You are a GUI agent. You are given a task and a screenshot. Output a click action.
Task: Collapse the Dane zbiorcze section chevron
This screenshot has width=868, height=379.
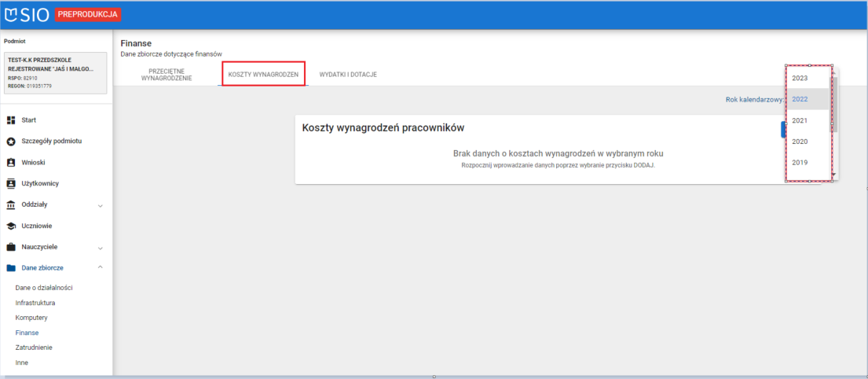100,268
